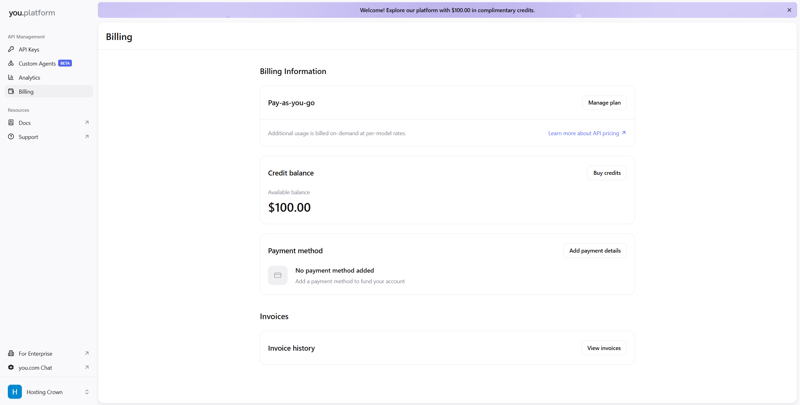Click the you.platform logo

coord(32,13)
